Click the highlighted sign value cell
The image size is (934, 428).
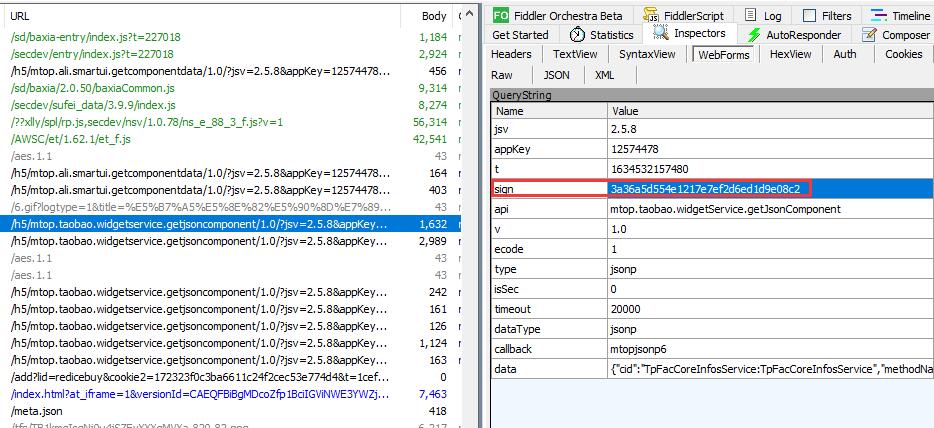[771, 189]
